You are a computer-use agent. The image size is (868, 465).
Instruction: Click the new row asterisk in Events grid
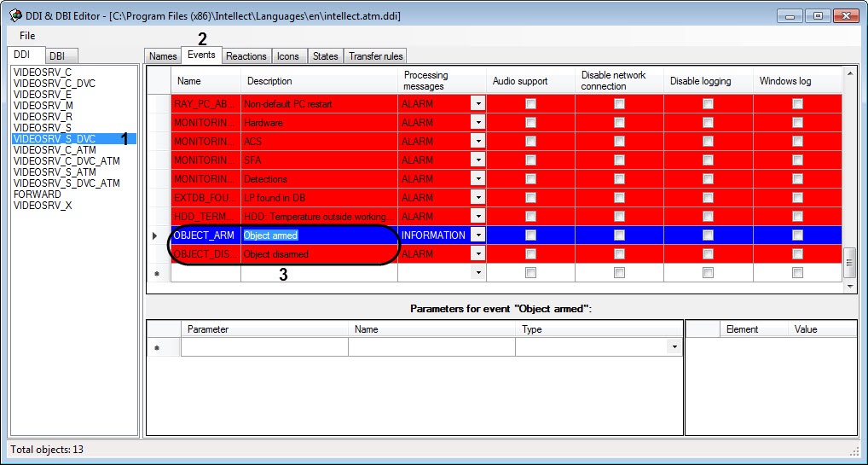tap(154, 273)
